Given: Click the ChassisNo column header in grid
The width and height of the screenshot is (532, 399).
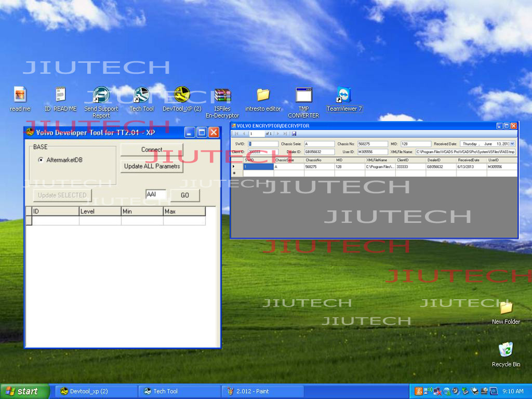Looking at the screenshot, I should (x=319, y=160).
